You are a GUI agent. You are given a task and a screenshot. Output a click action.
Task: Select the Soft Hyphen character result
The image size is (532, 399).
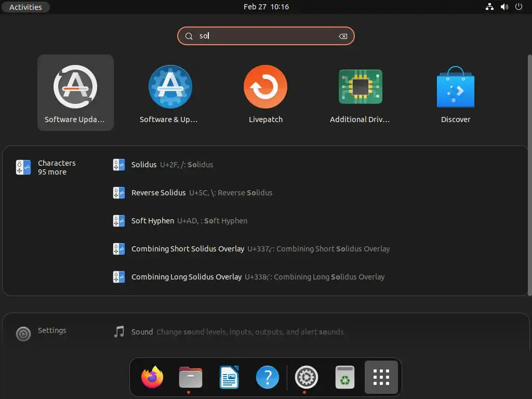(x=180, y=221)
